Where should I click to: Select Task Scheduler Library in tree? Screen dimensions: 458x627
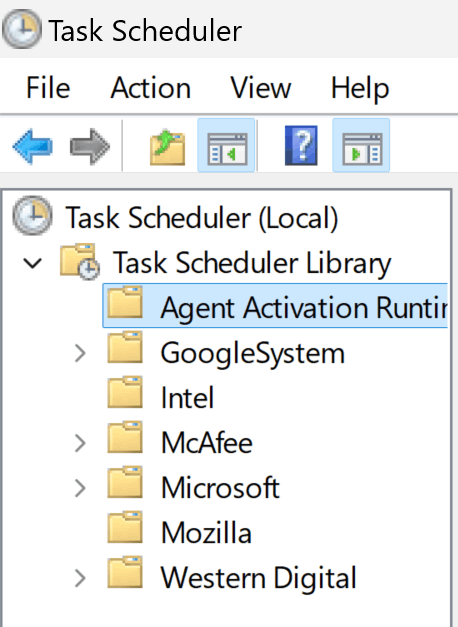252,264
